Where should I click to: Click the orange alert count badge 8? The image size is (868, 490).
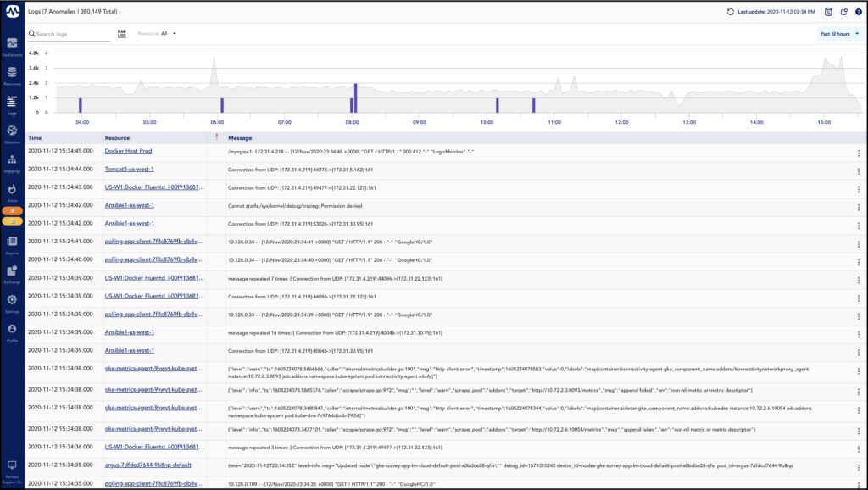(x=12, y=211)
